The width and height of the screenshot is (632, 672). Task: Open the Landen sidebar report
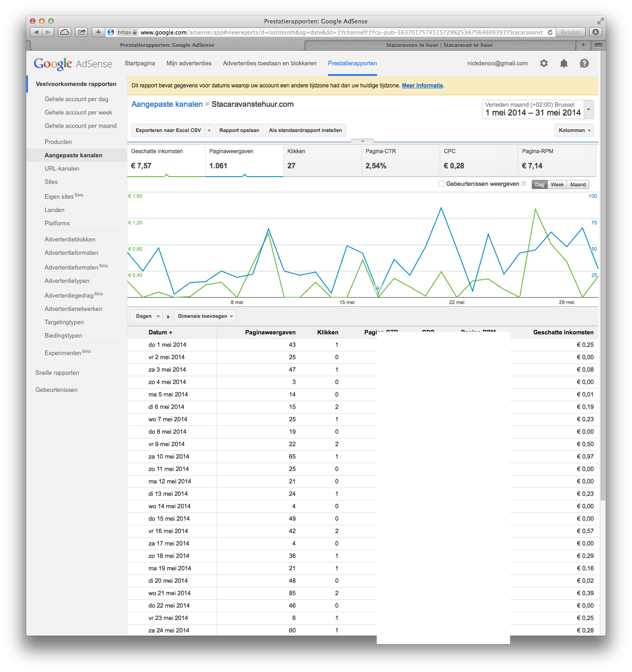pos(54,210)
